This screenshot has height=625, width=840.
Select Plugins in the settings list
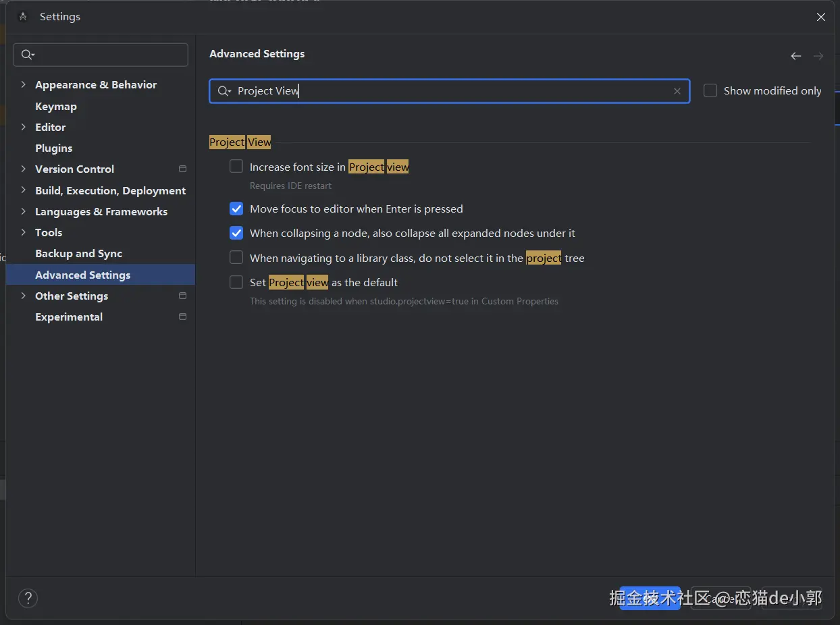(x=53, y=148)
